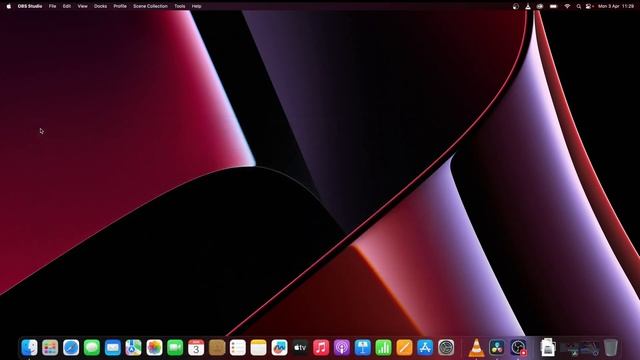This screenshot has width=640, height=360.
Task: Open the Docks menu
Action: (100, 6)
